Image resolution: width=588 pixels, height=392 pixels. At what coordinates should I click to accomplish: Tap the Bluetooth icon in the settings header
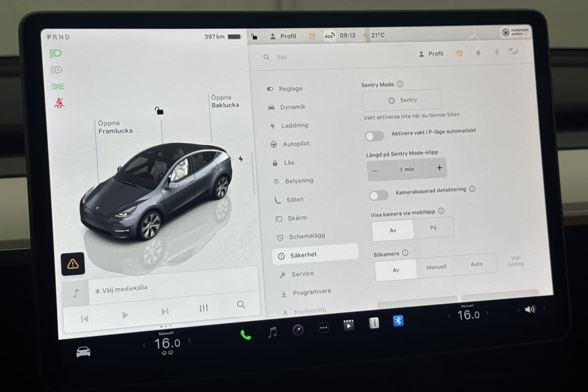(x=497, y=52)
